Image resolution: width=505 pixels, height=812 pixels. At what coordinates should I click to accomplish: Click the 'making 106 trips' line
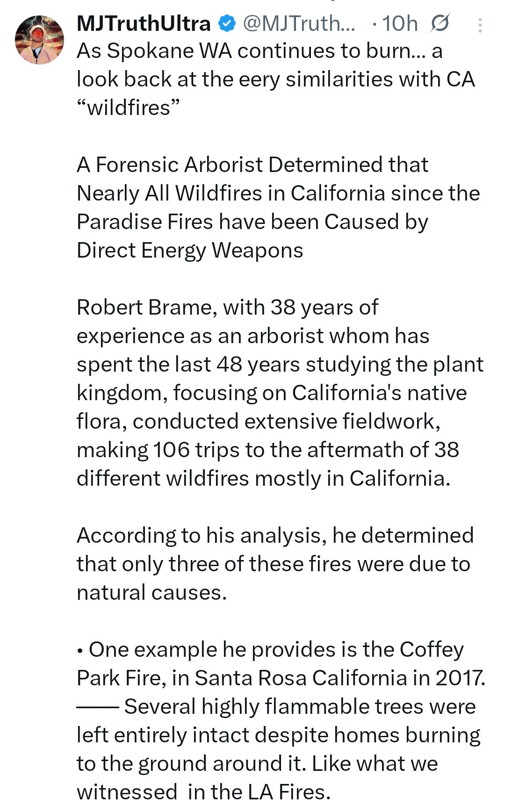268,450
